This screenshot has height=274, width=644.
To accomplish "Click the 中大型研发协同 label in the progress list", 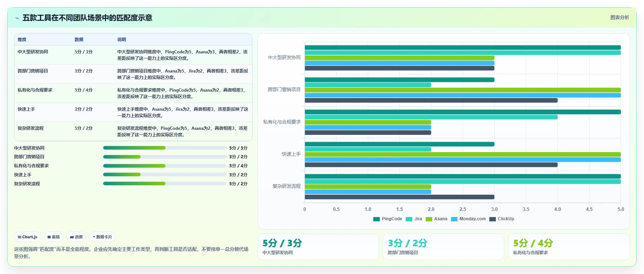I will coord(29,148).
